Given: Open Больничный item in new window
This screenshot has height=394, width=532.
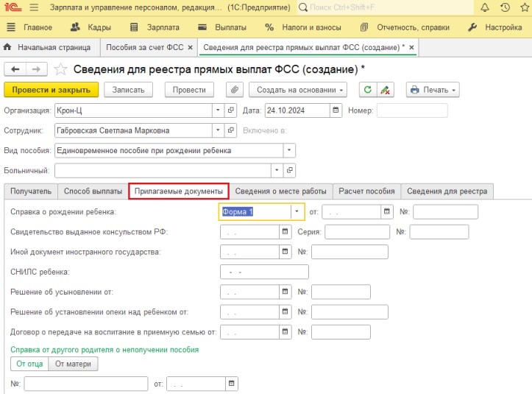Looking at the screenshot, I should pyautogui.click(x=289, y=170).
